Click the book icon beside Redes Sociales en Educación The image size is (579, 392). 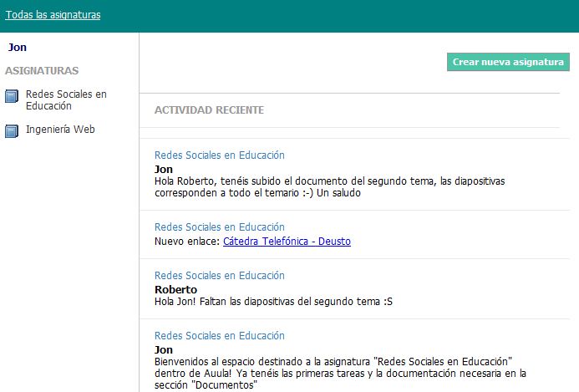tap(12, 96)
